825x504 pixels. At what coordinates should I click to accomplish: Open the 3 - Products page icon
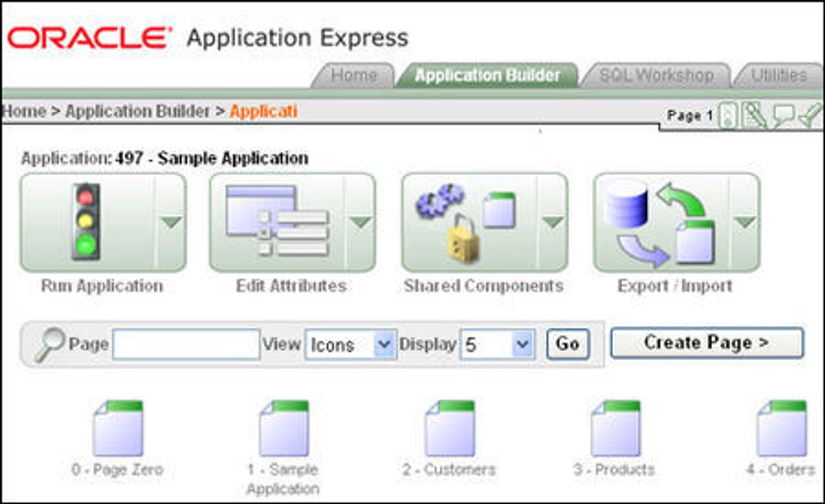pos(615,428)
